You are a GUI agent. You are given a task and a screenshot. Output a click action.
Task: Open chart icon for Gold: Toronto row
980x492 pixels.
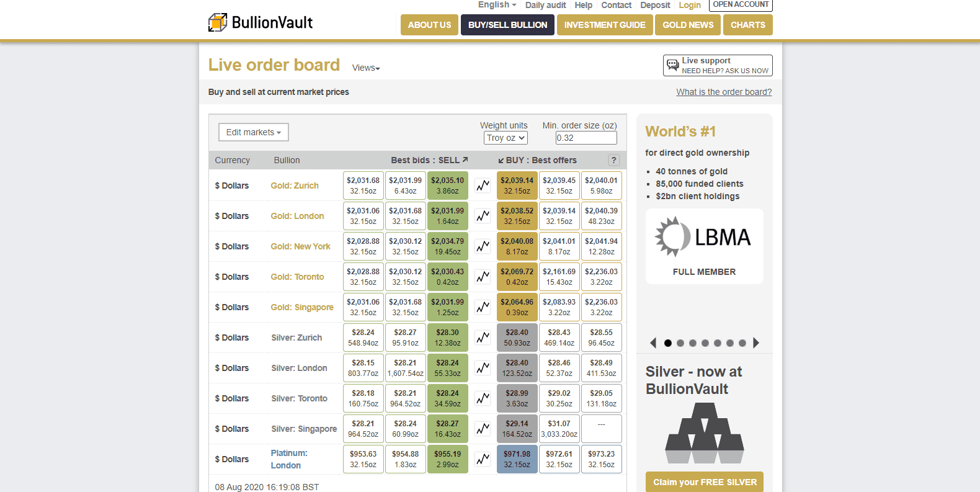[x=483, y=277]
